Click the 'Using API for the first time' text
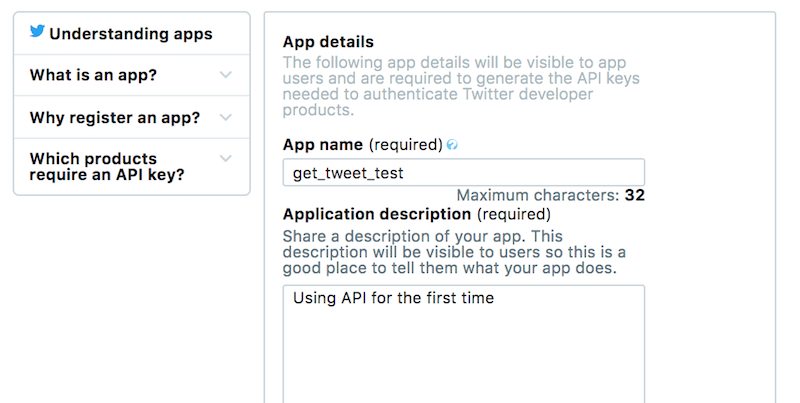This screenshot has width=800, height=403. [393, 298]
